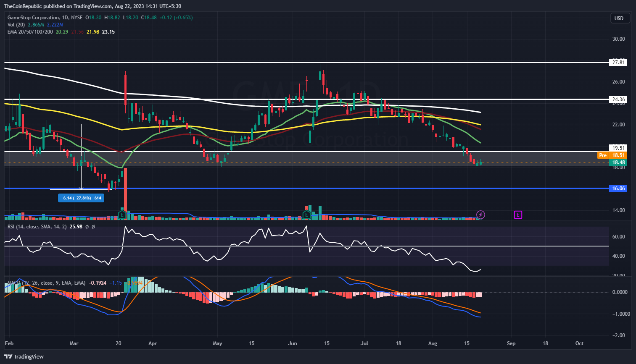
Task: Click the close value C18.48 in legend
Action: (149, 18)
